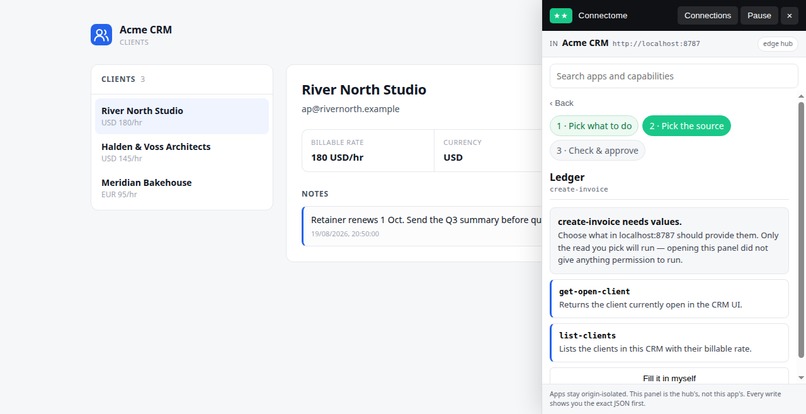Click the CLIENTS 3 list header
Image resolution: width=806 pixels, height=414 pixels.
tap(123, 79)
